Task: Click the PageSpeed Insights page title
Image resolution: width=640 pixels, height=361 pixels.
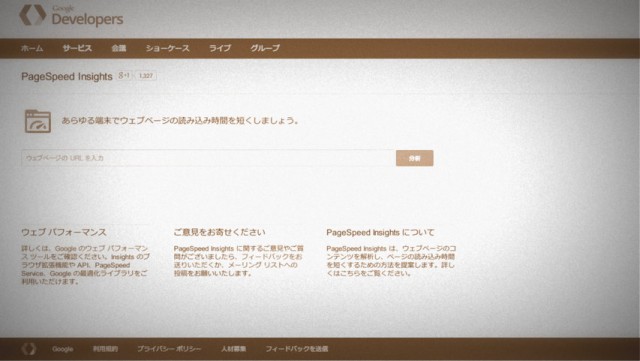Action: pos(67,76)
